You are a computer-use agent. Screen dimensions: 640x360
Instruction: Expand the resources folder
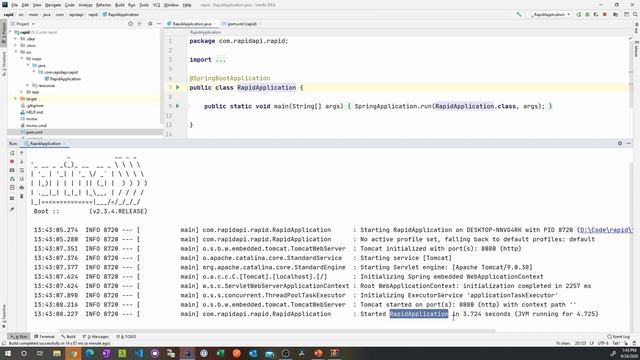point(28,85)
